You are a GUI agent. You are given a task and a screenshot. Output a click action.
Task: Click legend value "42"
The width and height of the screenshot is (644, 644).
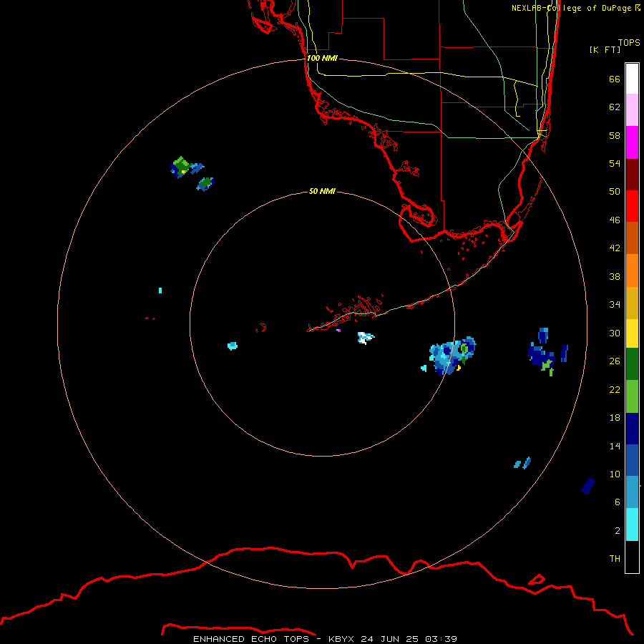(x=615, y=248)
